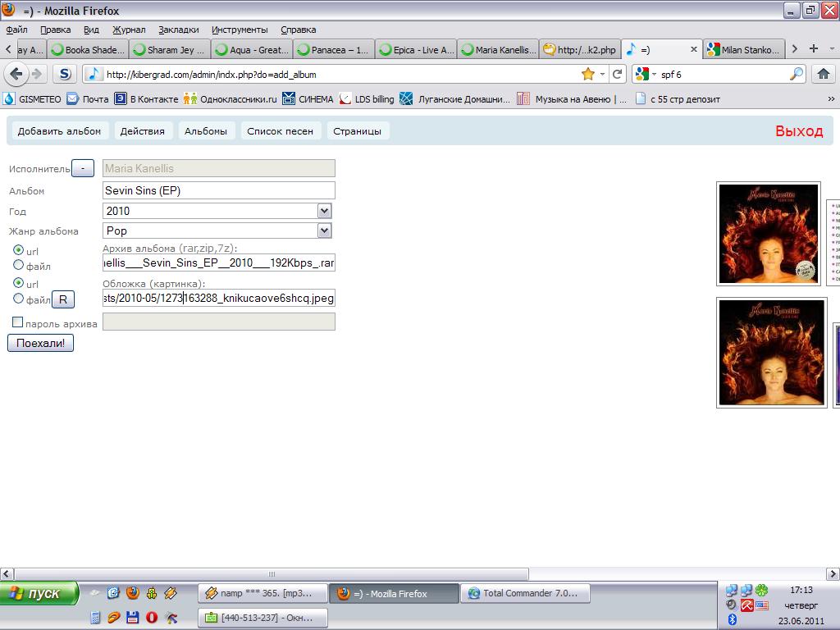Open the Музыка на Авеню bookmark
This screenshot has width=840, height=630.
point(571,99)
